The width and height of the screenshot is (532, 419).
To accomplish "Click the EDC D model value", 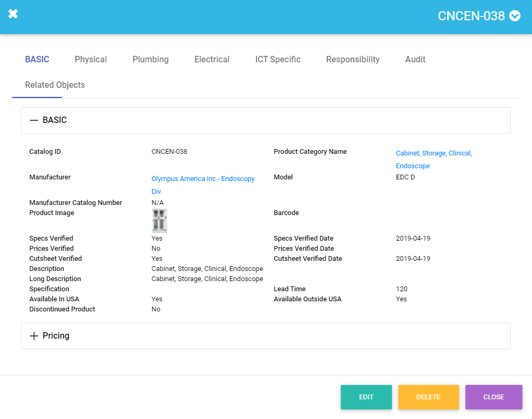I will [x=405, y=177].
